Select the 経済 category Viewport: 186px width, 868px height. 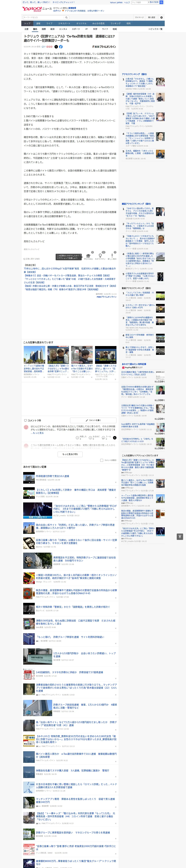pos(52,29)
